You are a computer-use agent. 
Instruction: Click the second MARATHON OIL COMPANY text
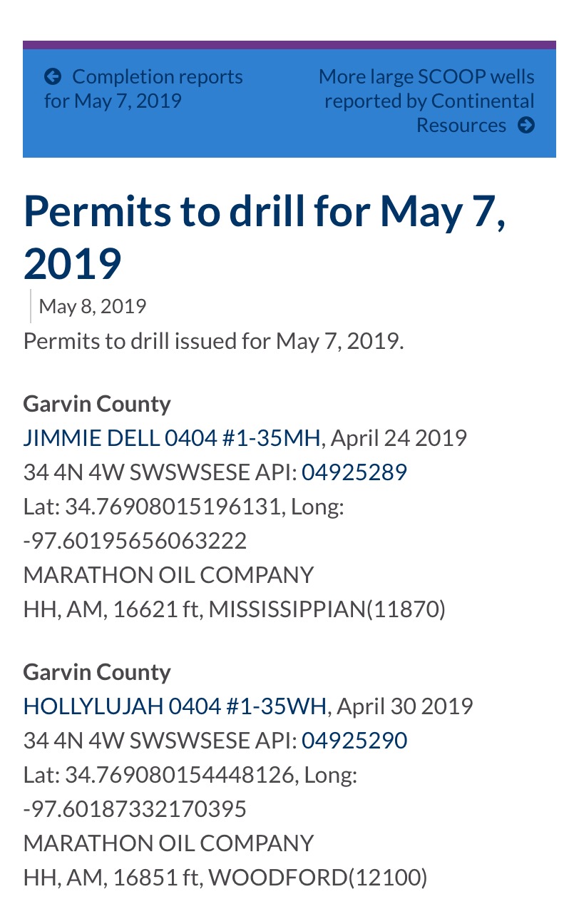pos(168,843)
